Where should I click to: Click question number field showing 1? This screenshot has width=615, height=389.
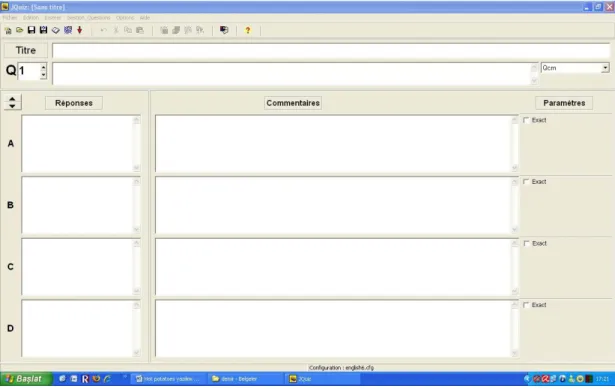(x=29, y=71)
